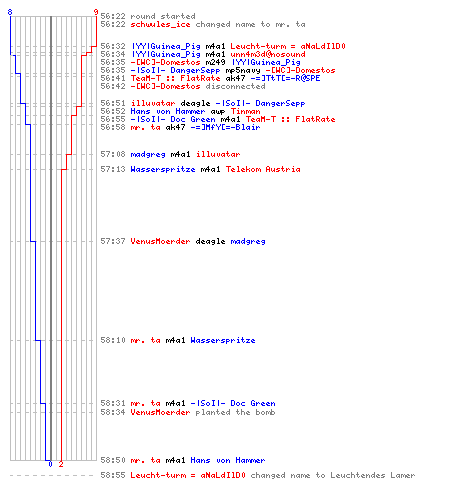Select -[WC]-Domestos disconnected entry
450x500 pixels.
pyautogui.click(x=183, y=86)
